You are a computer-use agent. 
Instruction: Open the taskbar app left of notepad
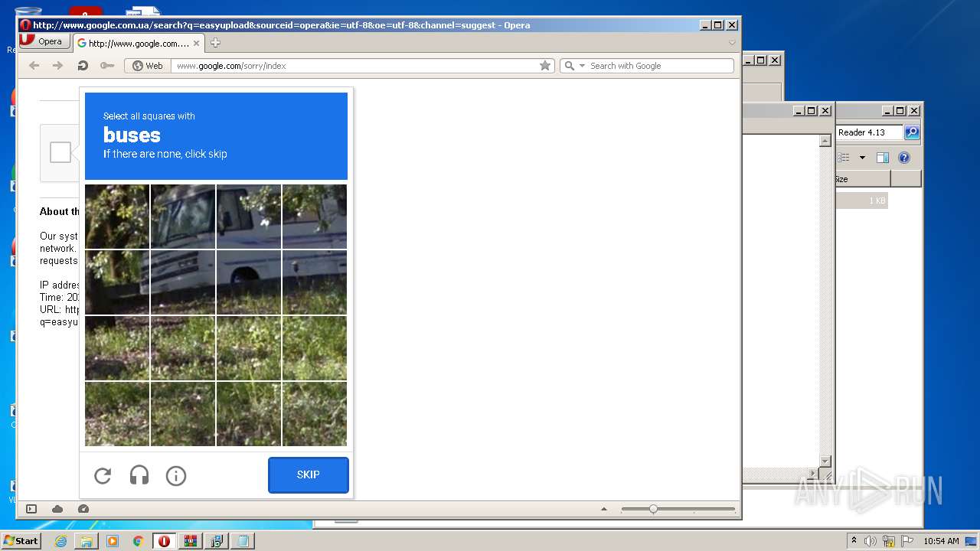tap(217, 541)
